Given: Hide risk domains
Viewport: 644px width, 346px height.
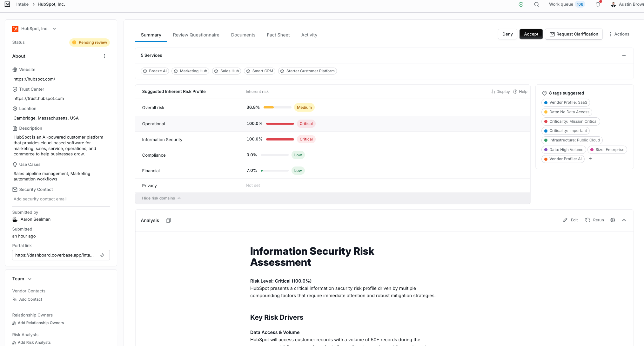Looking at the screenshot, I should coord(161,198).
